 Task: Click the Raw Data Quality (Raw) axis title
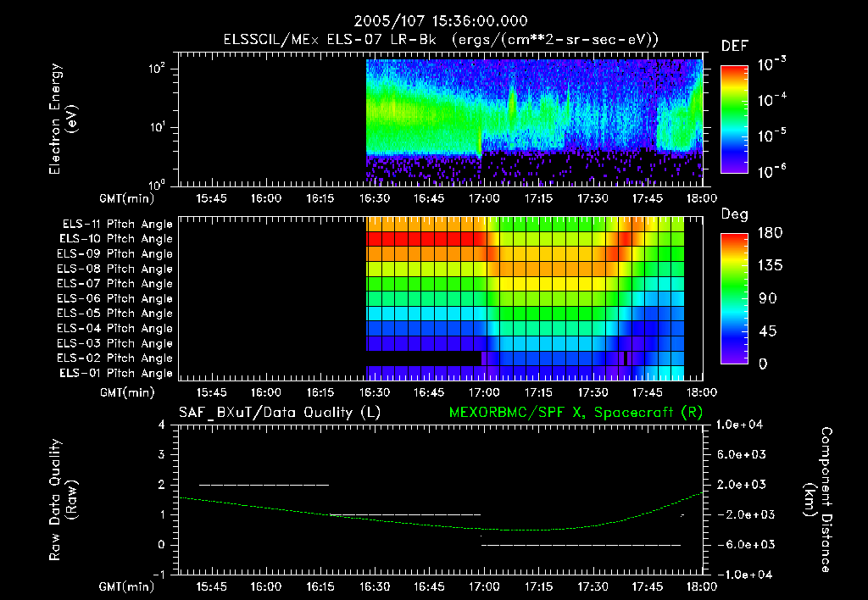(x=63, y=500)
